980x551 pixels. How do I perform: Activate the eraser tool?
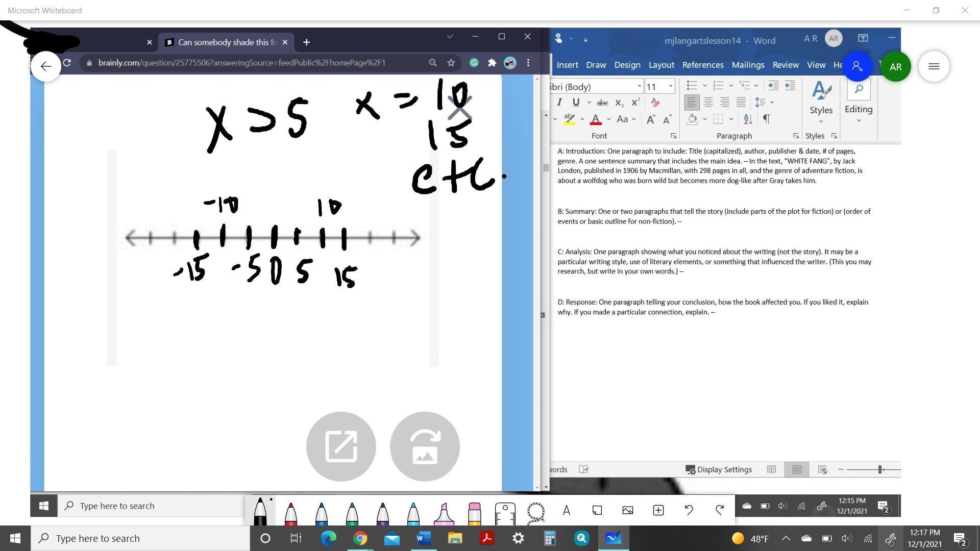pyautogui.click(x=474, y=513)
